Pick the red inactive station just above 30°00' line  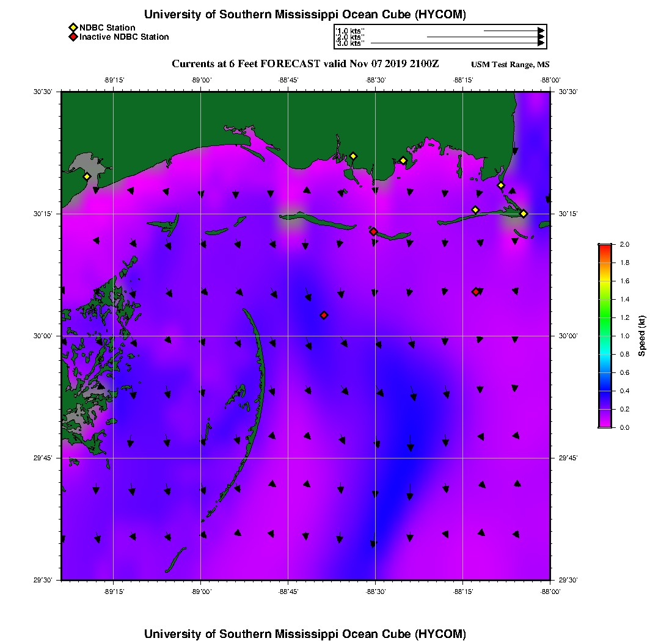(x=324, y=315)
